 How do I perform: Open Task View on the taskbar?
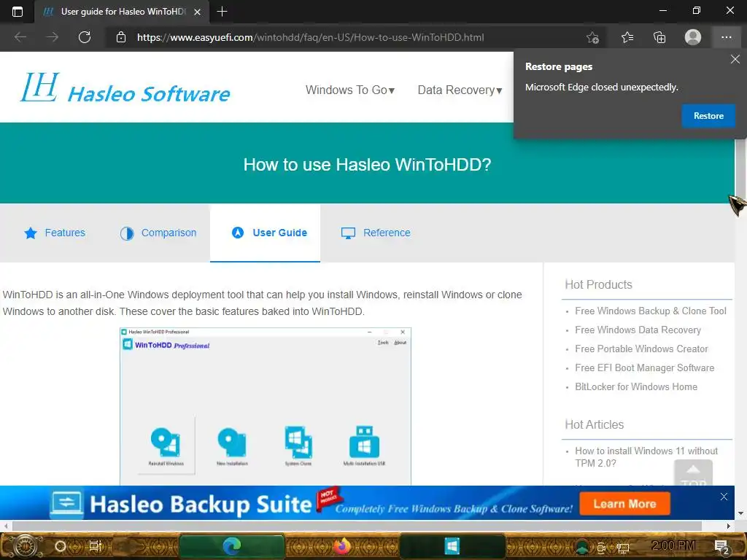[x=96, y=546]
